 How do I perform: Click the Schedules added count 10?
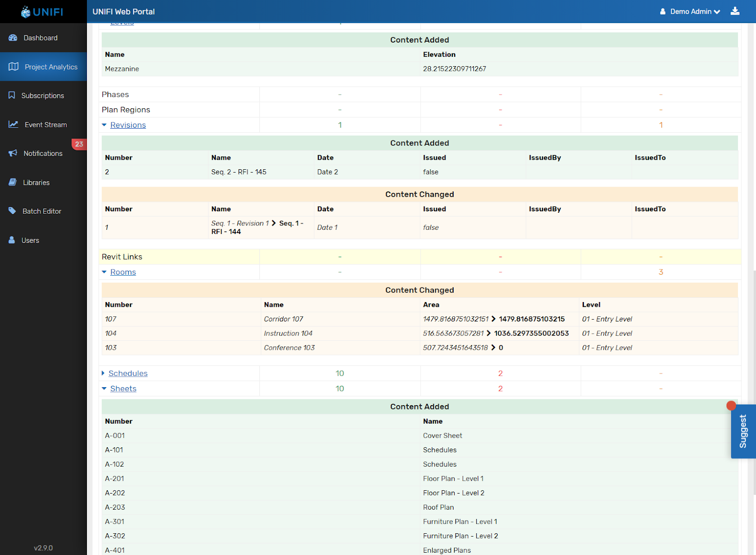[x=340, y=373]
